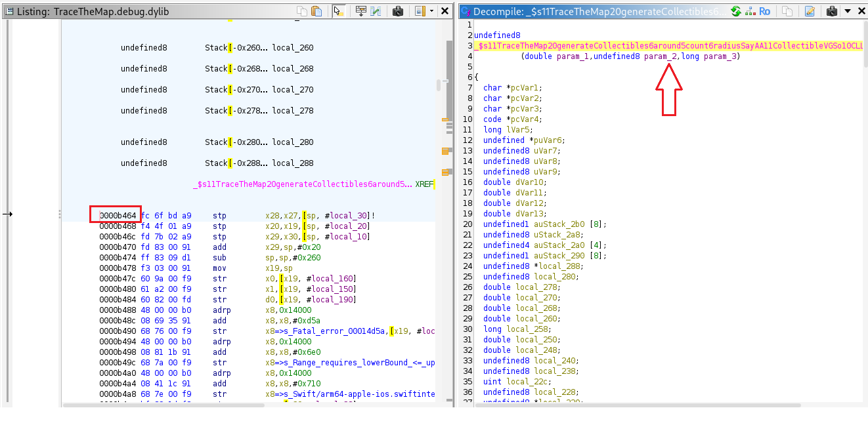Toggle read-only 'Ro' display in Decompile
This screenshot has height=429, width=868.
765,11
